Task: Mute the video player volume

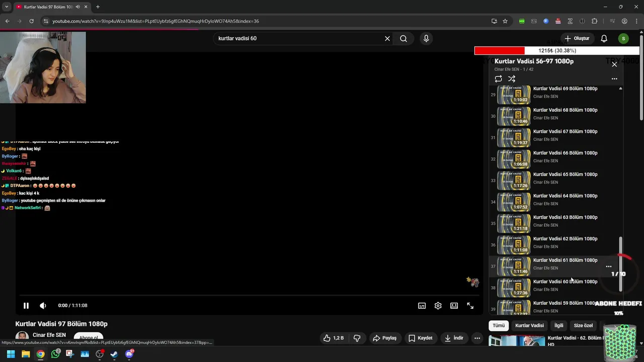Action: click(43, 306)
